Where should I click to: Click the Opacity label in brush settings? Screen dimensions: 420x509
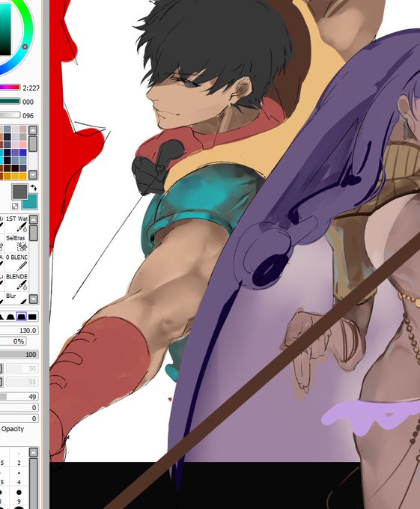13,429
